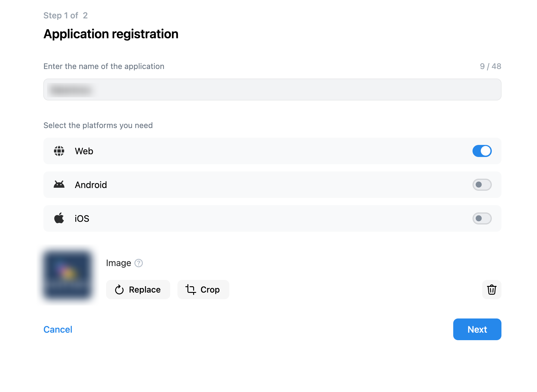The image size is (537, 392).
Task: Click the Application registration heading
Action: [x=111, y=34]
